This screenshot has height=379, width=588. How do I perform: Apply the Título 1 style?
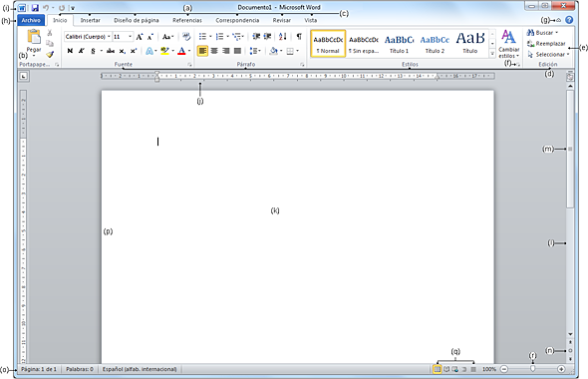[x=399, y=44]
